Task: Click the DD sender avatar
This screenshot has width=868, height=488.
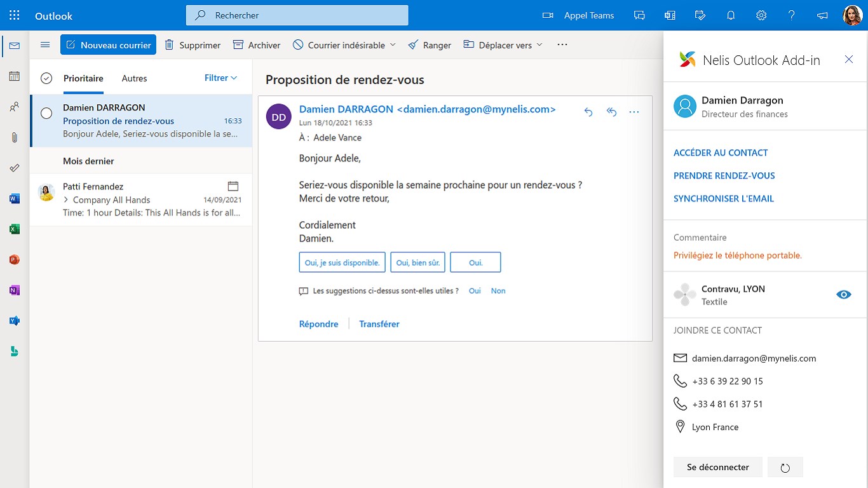Action: (278, 117)
